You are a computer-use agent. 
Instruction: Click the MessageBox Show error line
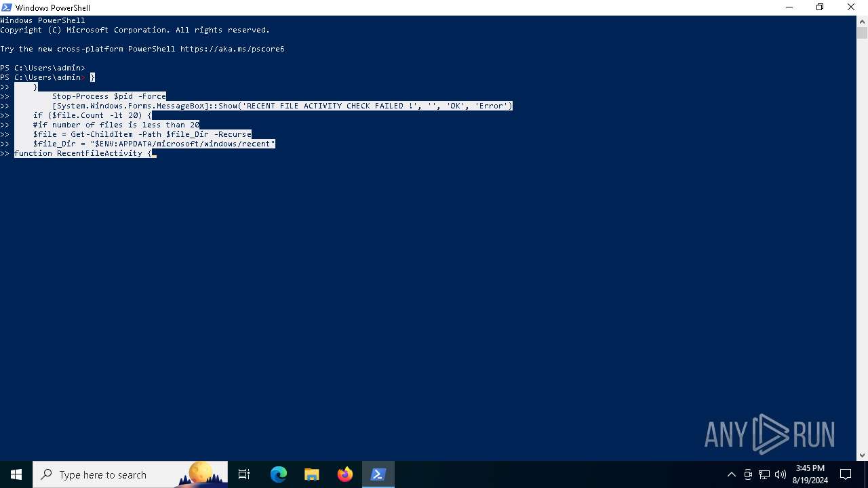[x=282, y=106]
